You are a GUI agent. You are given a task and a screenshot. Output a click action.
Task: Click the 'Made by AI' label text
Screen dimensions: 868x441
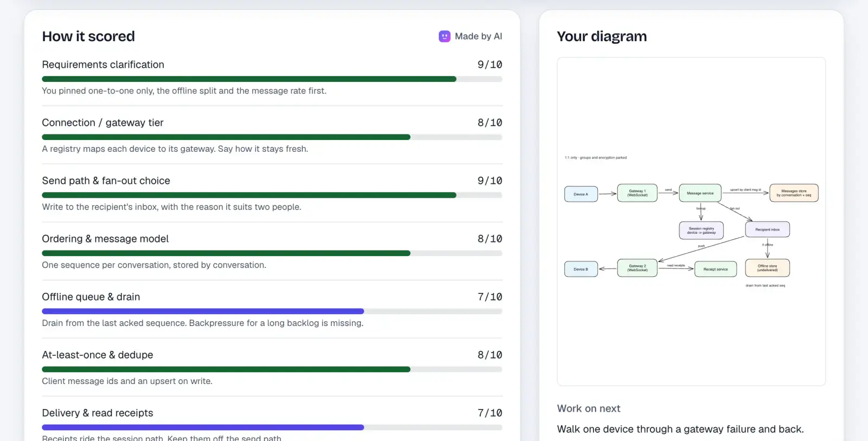478,36
